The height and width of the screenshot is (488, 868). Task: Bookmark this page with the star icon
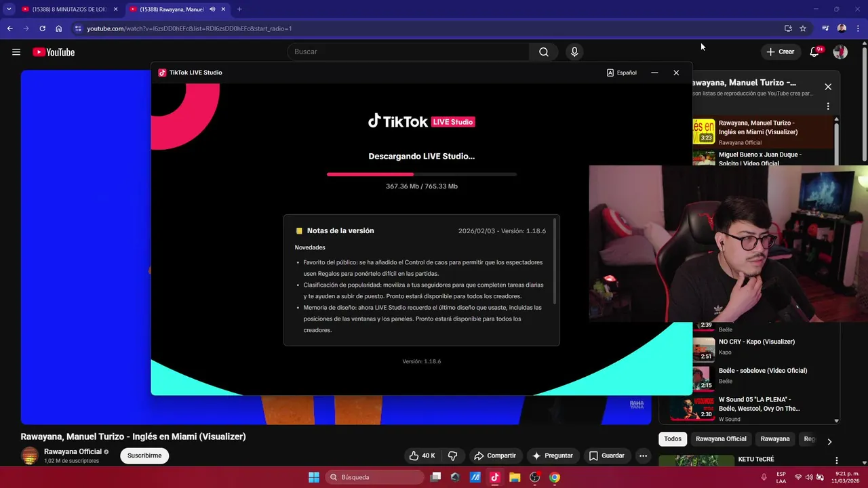coord(803,28)
